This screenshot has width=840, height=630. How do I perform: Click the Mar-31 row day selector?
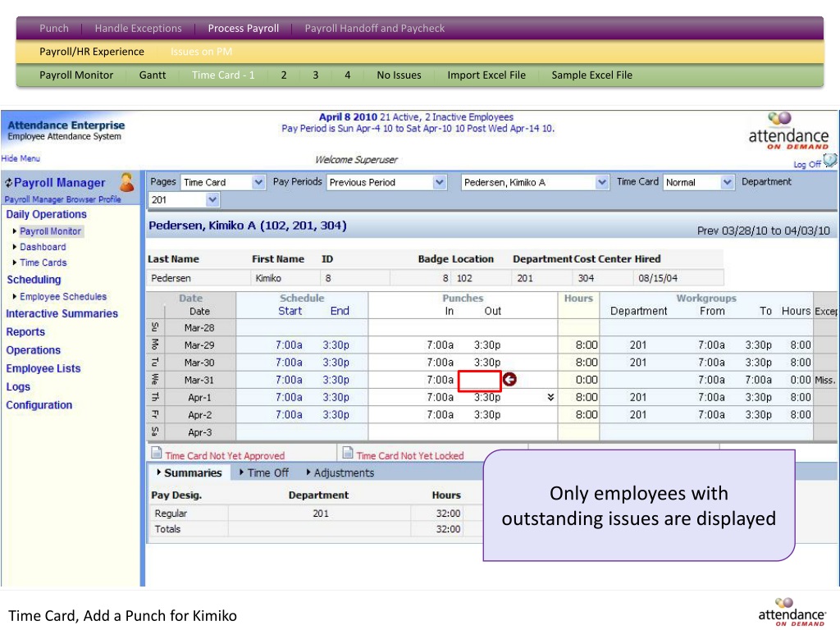coord(155,380)
